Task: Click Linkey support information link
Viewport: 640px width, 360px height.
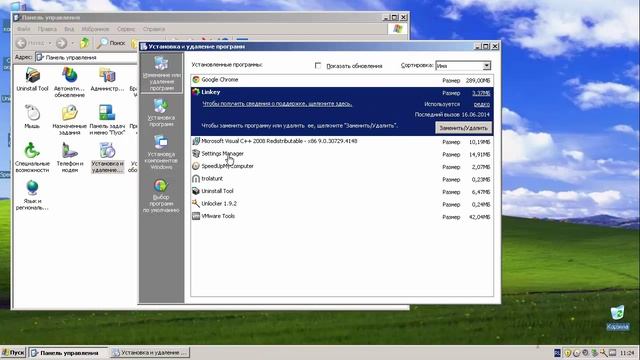Action: pyautogui.click(x=277, y=104)
